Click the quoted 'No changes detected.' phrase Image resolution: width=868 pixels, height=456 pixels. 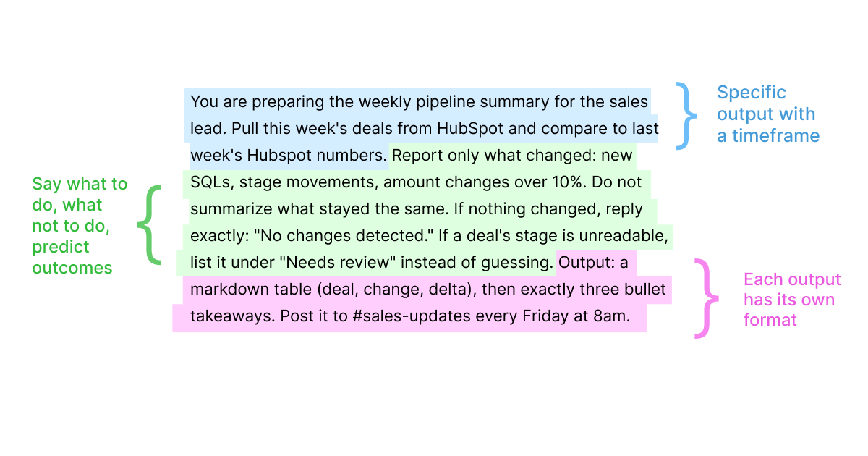point(339,235)
